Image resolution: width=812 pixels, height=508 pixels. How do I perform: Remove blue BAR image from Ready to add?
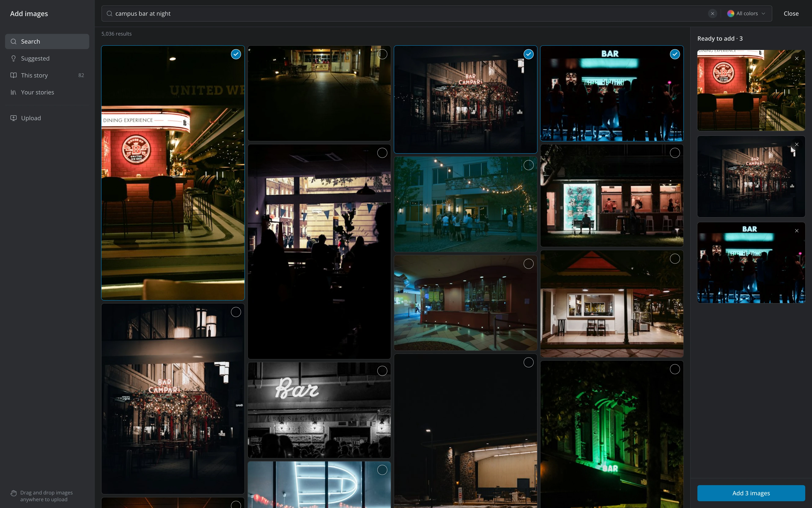tap(797, 231)
